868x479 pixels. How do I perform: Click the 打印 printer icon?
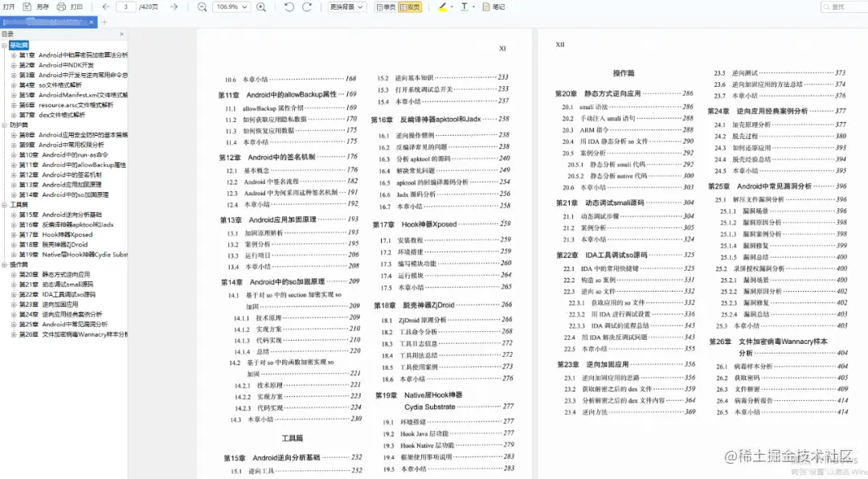pyautogui.click(x=61, y=6)
